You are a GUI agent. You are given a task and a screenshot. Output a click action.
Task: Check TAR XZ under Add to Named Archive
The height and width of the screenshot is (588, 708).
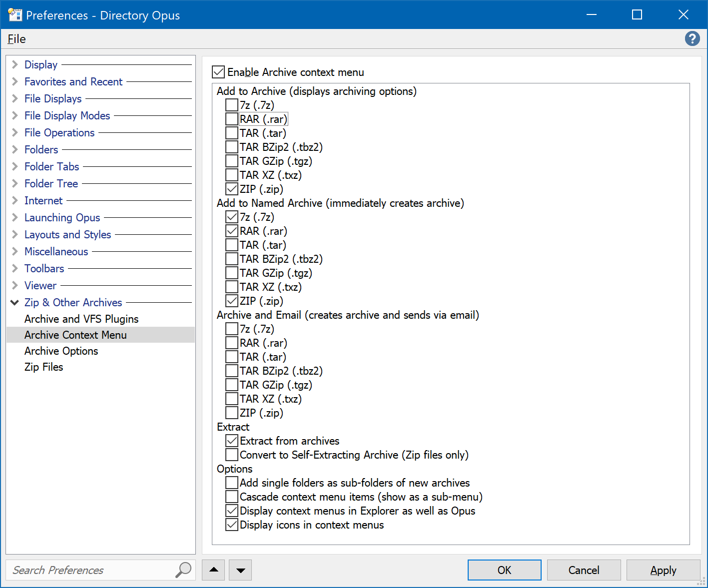(231, 287)
